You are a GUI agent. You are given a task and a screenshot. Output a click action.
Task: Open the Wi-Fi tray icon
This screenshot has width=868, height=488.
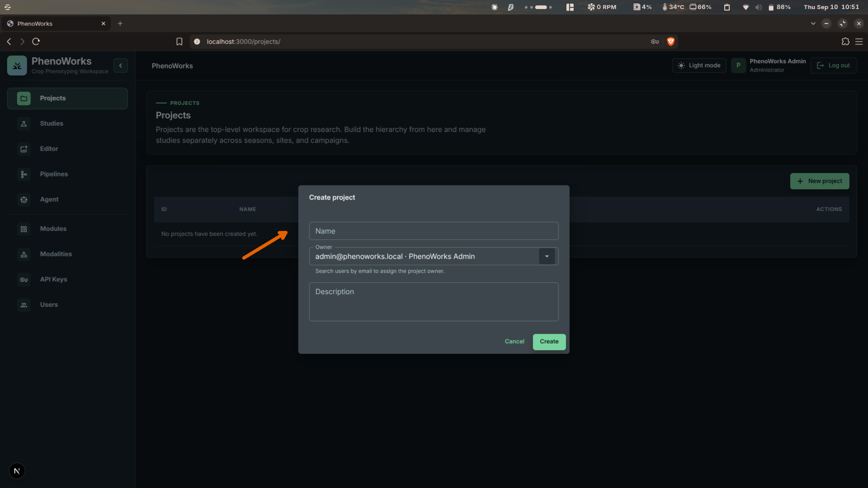746,7
